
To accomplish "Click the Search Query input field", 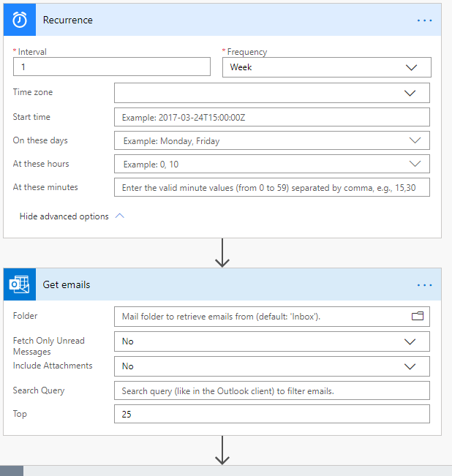I will [271, 390].
